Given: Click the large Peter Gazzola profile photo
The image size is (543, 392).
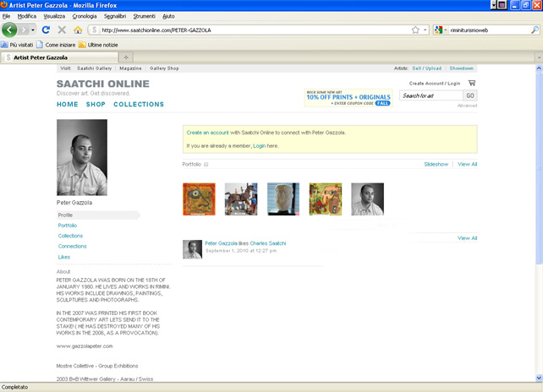Looking at the screenshot, I should pos(82,157).
